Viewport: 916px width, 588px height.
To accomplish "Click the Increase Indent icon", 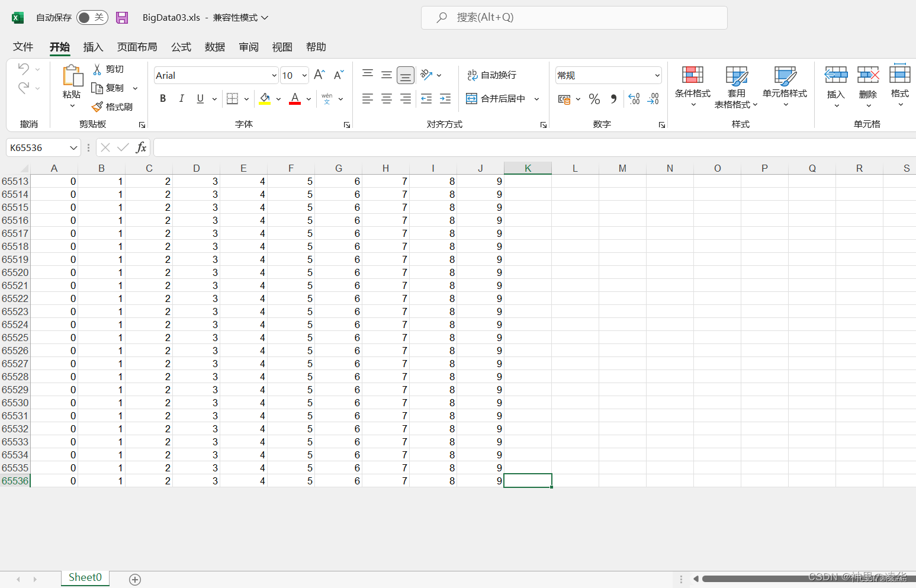I will point(445,99).
